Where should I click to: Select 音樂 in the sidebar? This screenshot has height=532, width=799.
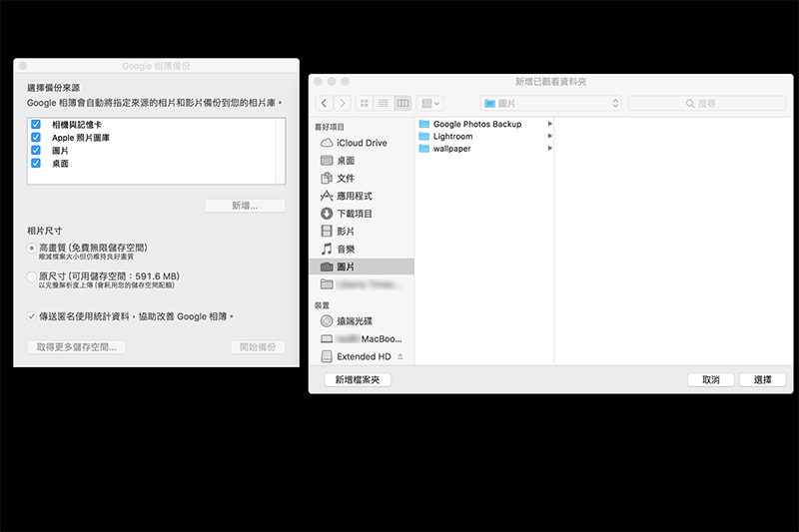tap(362, 249)
